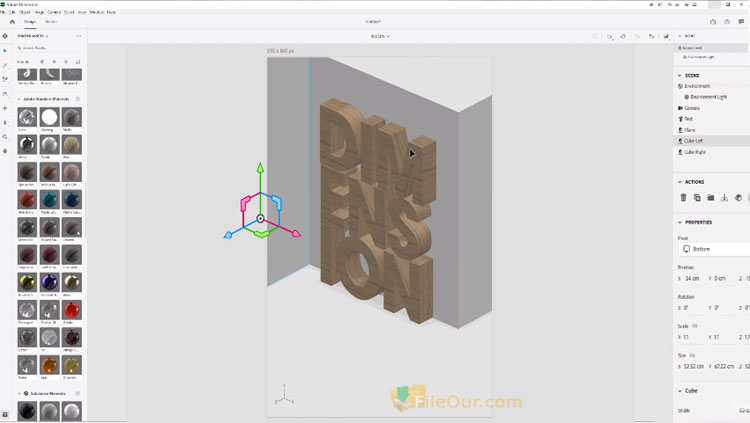Click Move to Ground action icon
The width and height of the screenshot is (750, 423).
(x=725, y=198)
